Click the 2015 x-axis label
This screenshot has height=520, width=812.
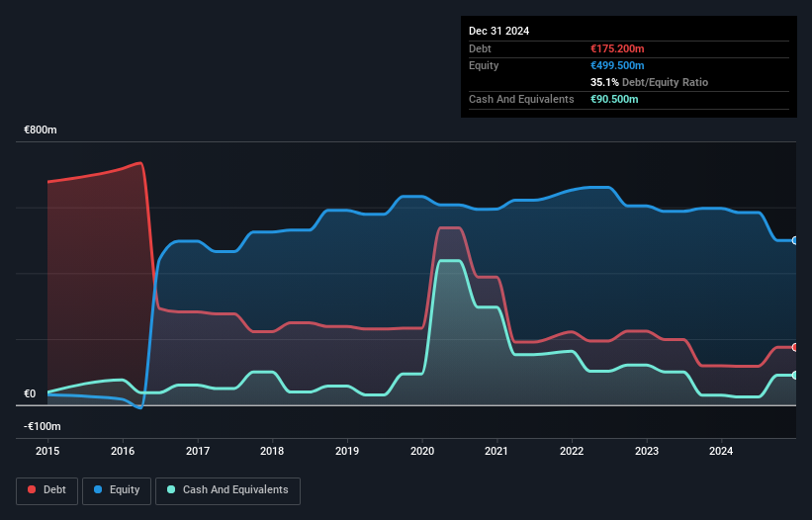click(47, 451)
